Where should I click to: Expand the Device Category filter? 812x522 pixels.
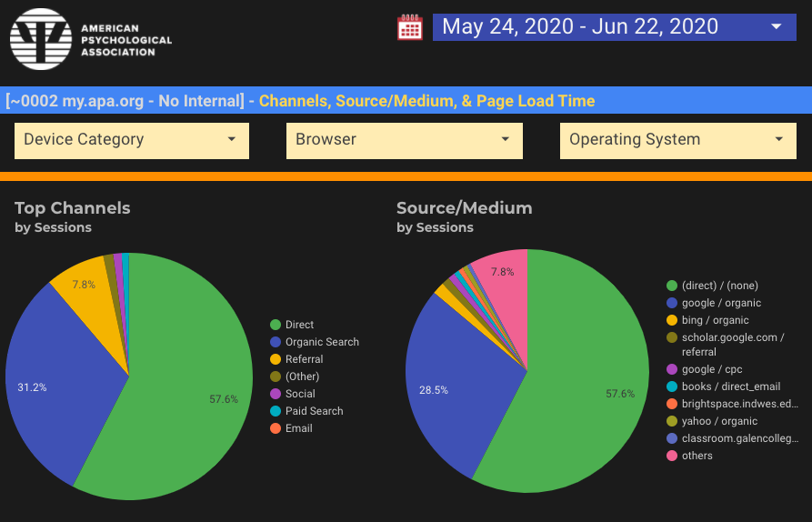pos(132,140)
